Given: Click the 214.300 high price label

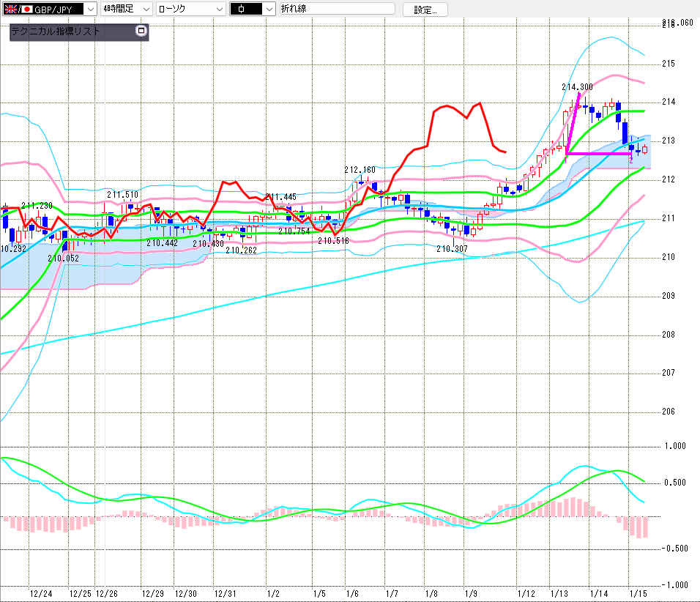Looking at the screenshot, I should tap(577, 86).
